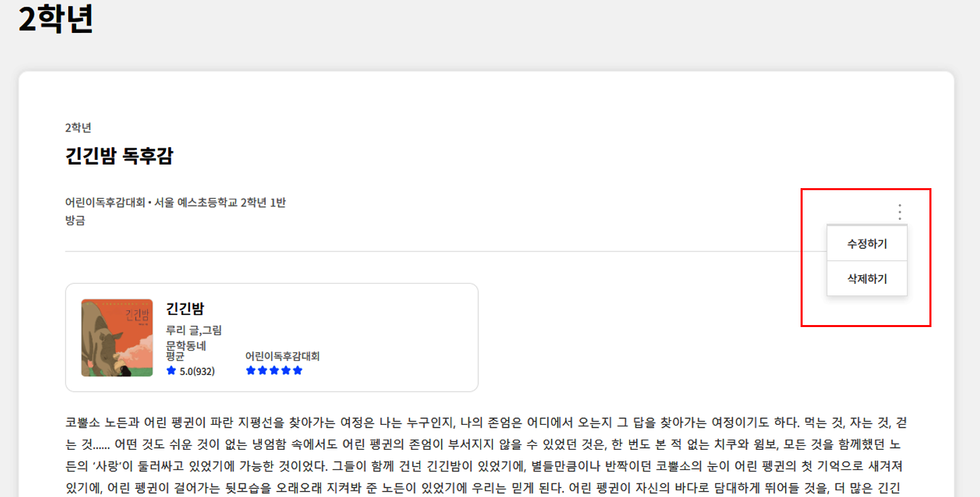Screen dimensions: 980x497
Task: Click the author name 루리 글,그림
Action: click(x=194, y=330)
